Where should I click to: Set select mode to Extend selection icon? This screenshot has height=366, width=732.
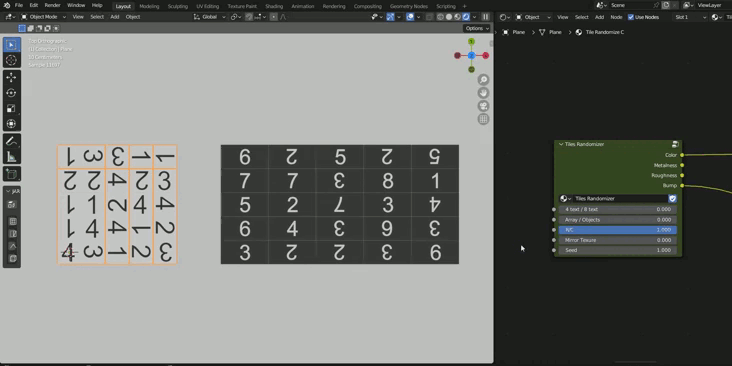click(30, 28)
